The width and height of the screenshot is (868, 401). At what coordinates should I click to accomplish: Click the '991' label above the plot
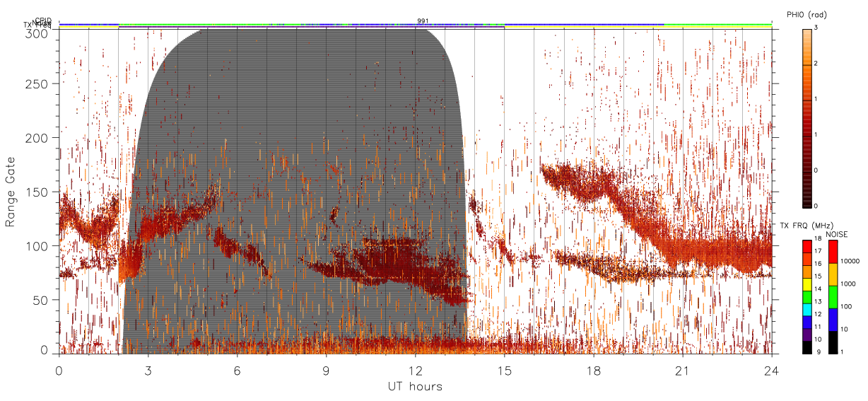click(423, 21)
